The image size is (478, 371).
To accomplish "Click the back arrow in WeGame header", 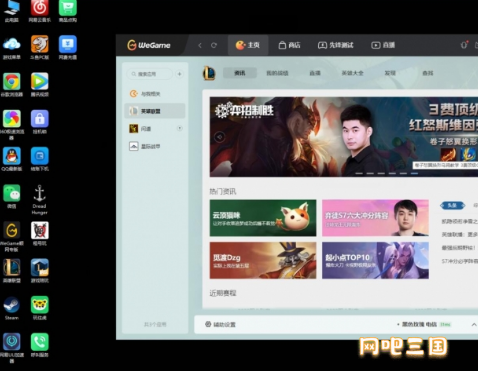I will tap(200, 45).
